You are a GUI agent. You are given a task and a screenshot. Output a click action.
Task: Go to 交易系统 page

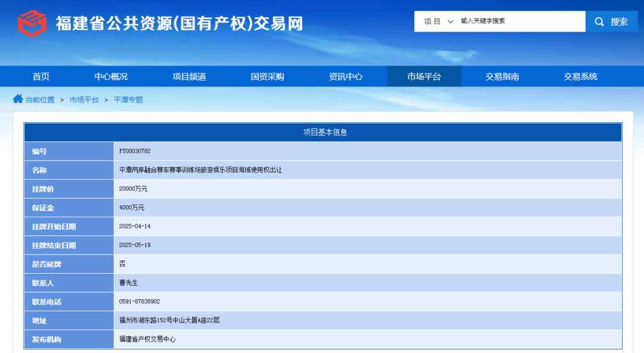[580, 76]
